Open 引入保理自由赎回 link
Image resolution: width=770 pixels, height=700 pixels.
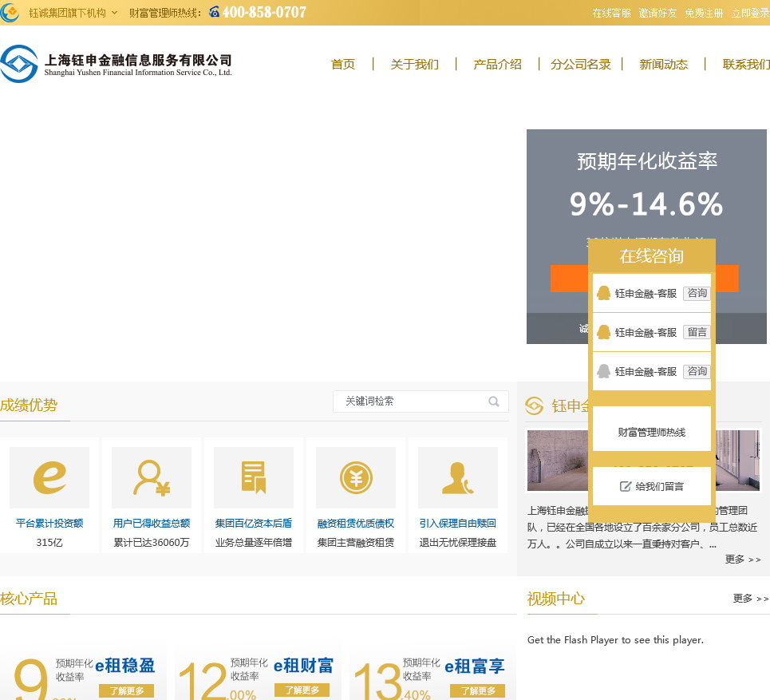458,524
